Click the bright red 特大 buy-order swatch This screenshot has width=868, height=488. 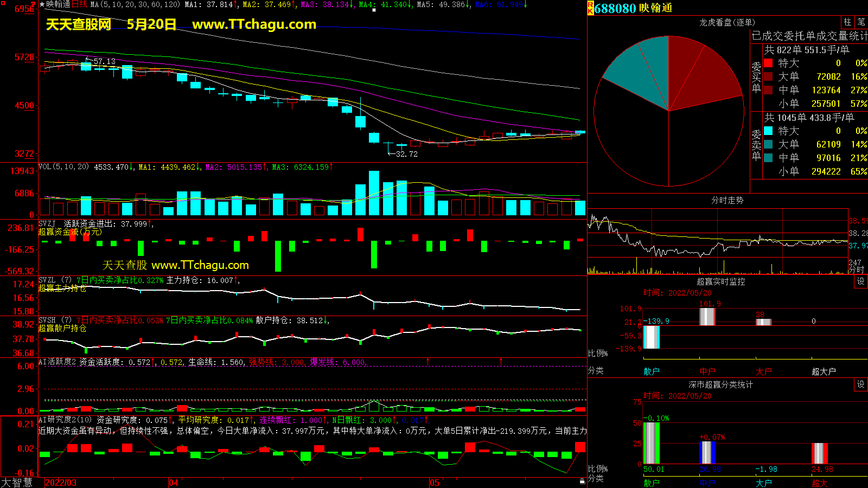pyautogui.click(x=768, y=63)
